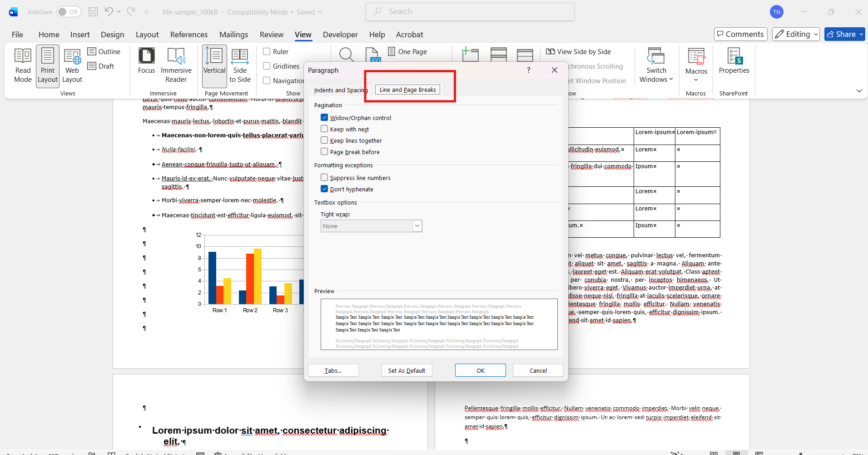This screenshot has width=868, height=455.
Task: Switch to Read Mode view
Action: (23, 66)
